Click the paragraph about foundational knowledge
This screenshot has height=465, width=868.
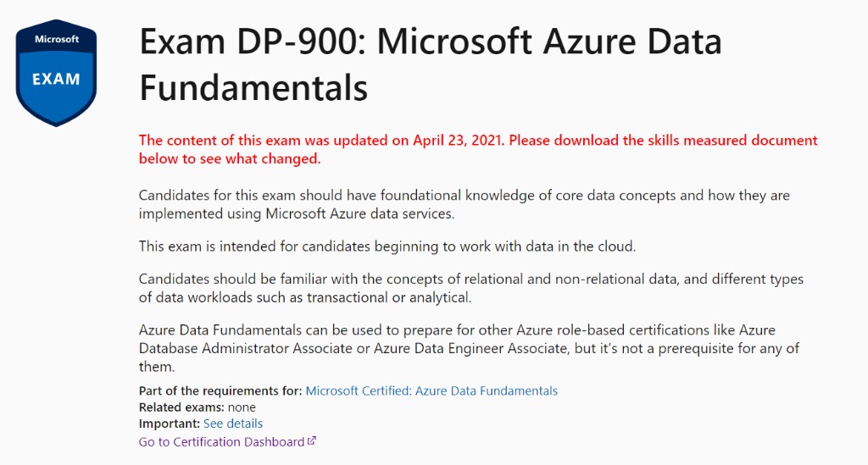(464, 204)
